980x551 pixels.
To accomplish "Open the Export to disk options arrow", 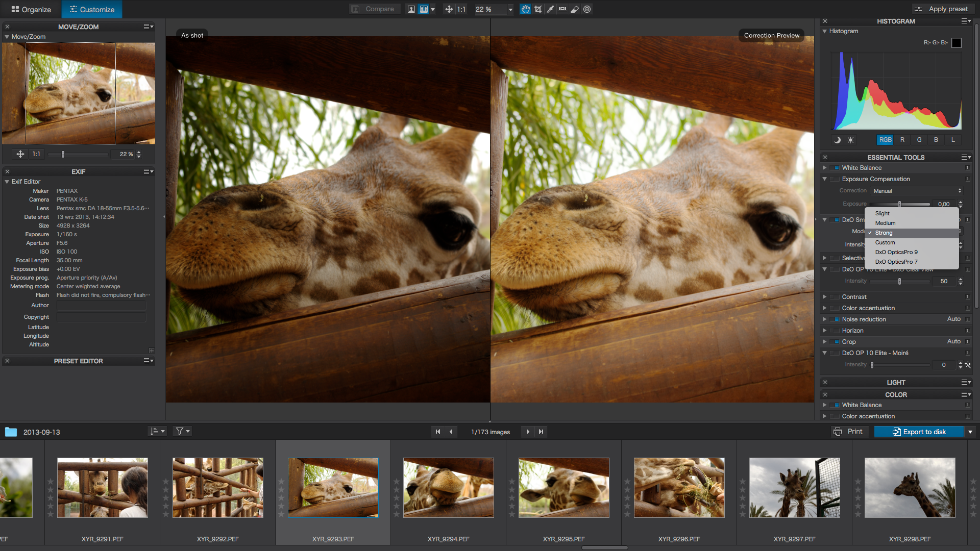I will [x=970, y=432].
